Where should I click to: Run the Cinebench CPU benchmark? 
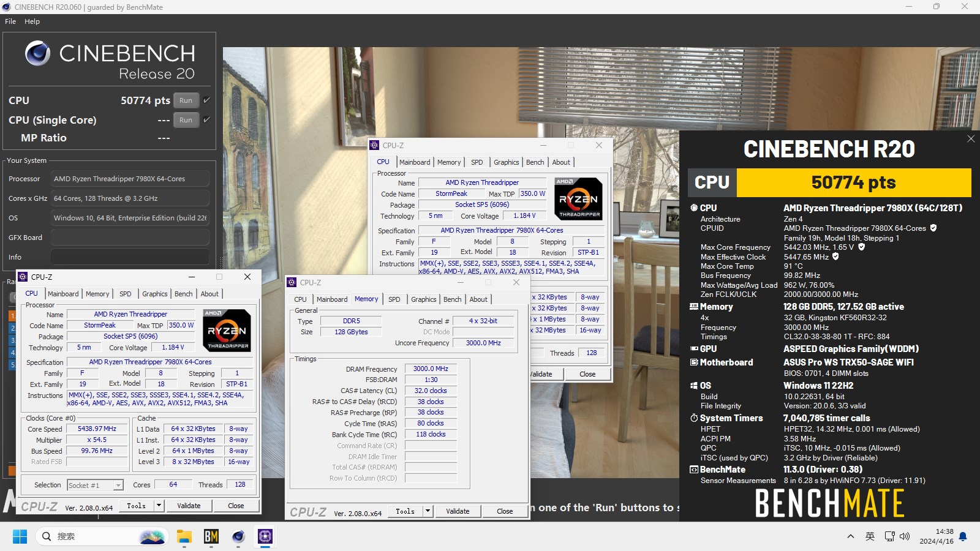click(x=186, y=100)
